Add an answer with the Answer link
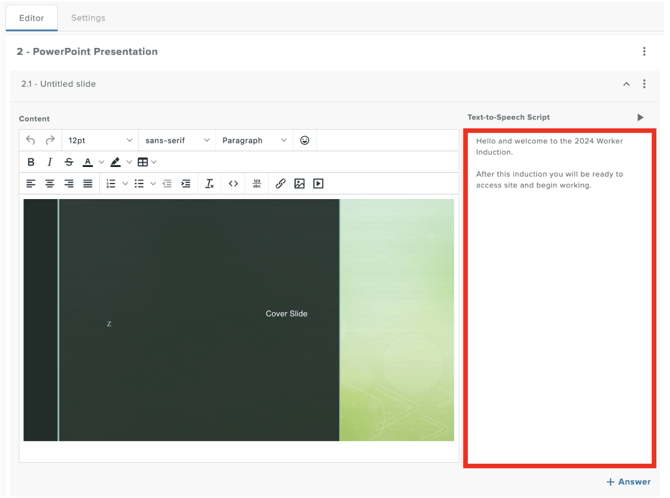Image resolution: width=670 pixels, height=498 pixels. pyautogui.click(x=629, y=482)
